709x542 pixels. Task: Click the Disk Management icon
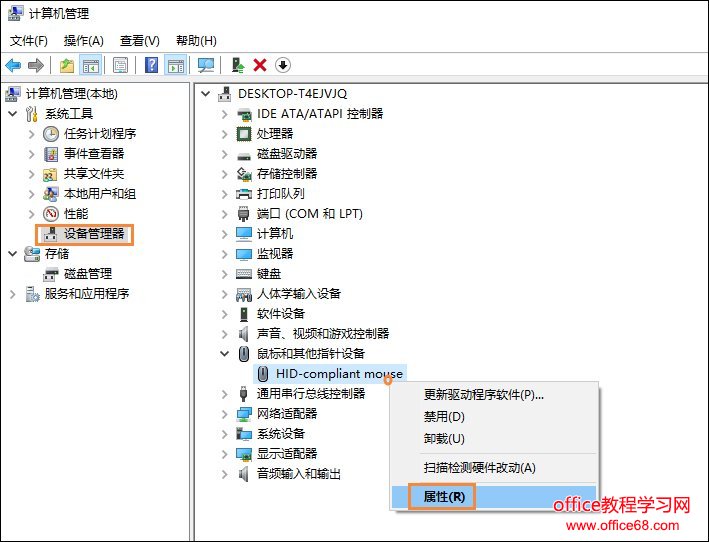click(x=51, y=274)
